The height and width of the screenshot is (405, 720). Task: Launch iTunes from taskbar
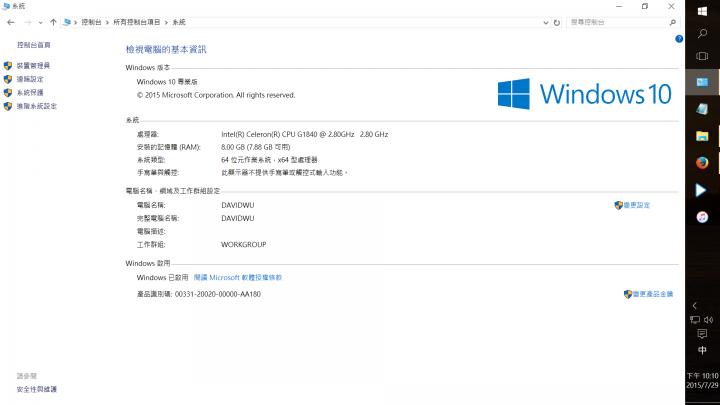(x=702, y=217)
